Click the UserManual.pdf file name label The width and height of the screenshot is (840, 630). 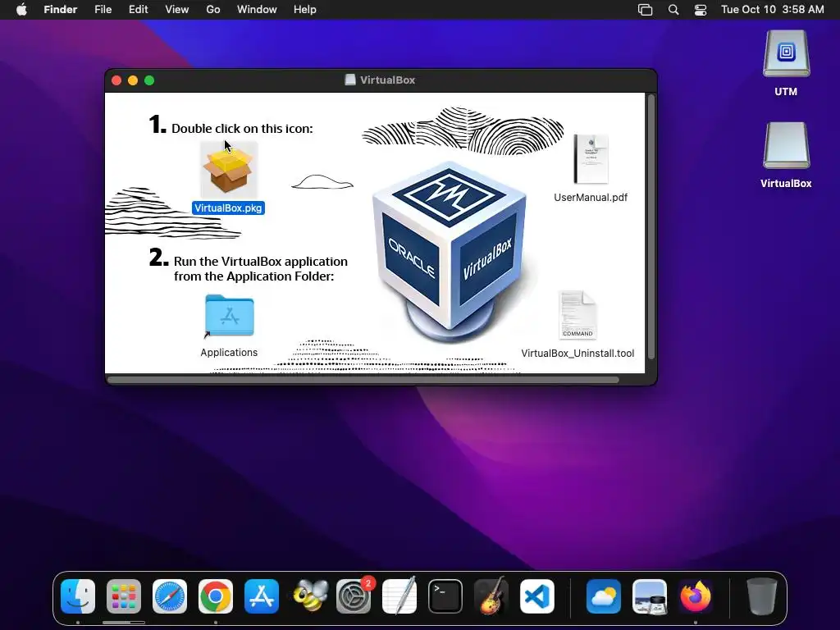tap(591, 197)
